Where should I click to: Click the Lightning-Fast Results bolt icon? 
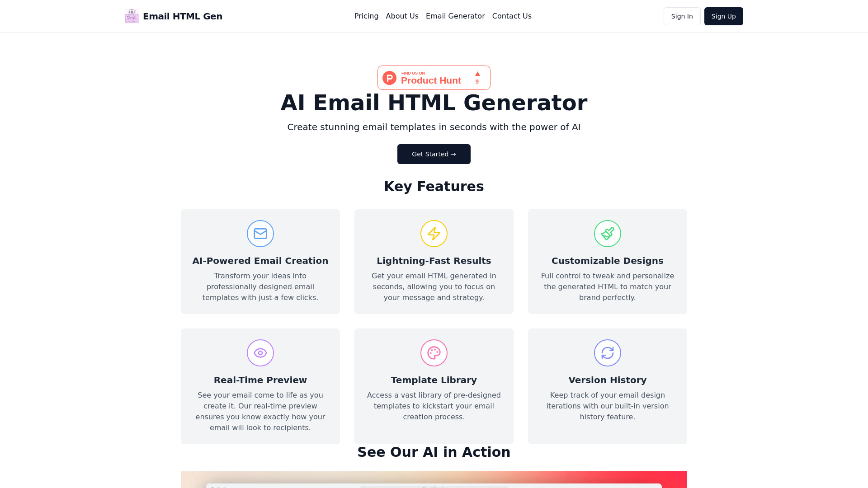(x=434, y=234)
